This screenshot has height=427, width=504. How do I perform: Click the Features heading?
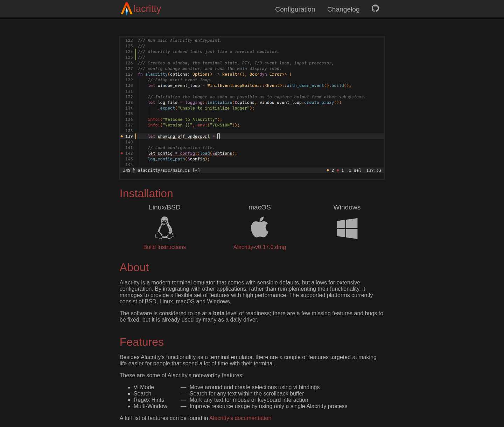142,342
